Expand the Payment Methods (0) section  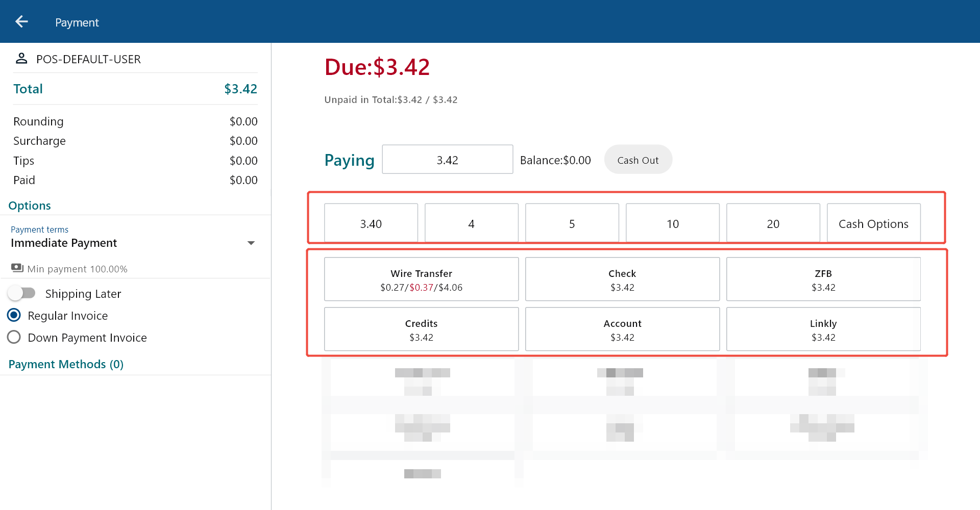pyautogui.click(x=66, y=364)
